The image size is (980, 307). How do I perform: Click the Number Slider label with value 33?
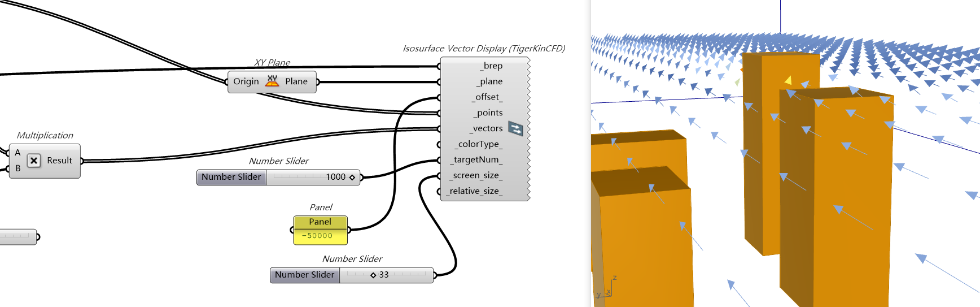coord(305,275)
